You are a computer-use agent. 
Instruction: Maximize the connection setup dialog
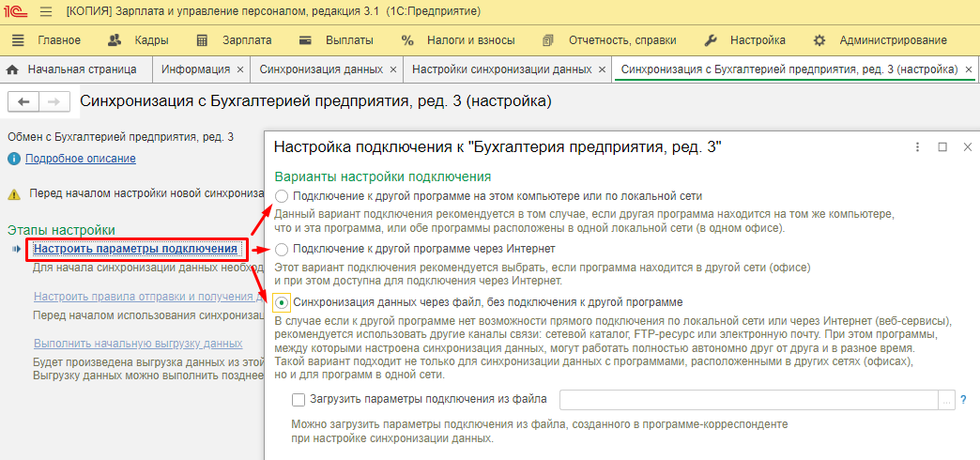coord(942,146)
